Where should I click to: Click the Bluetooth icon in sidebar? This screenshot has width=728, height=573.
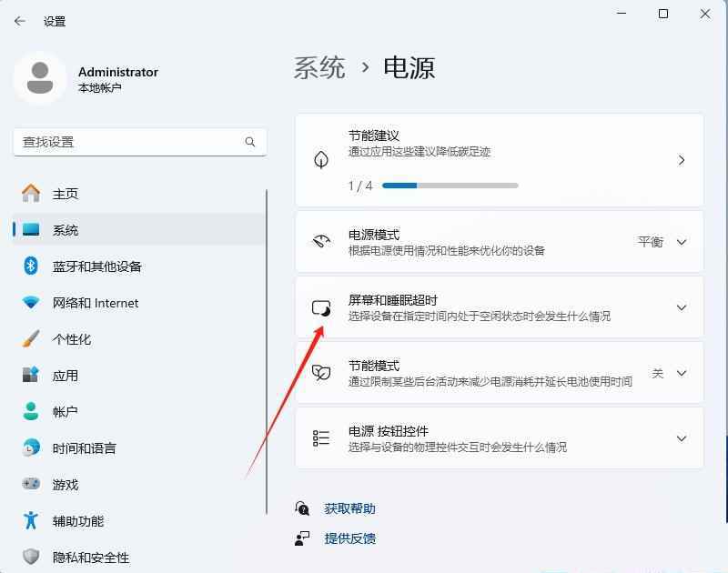pos(31,266)
